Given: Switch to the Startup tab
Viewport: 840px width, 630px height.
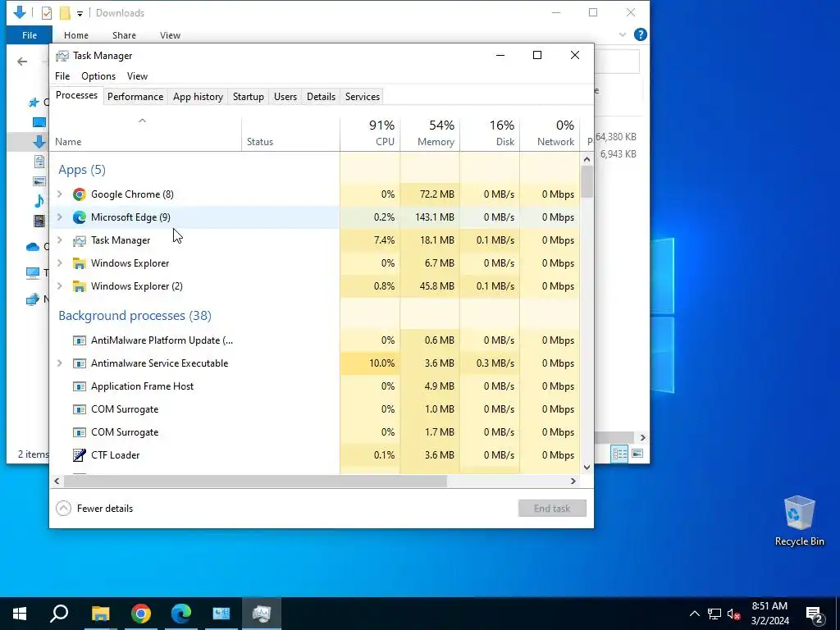Looking at the screenshot, I should click(x=248, y=97).
